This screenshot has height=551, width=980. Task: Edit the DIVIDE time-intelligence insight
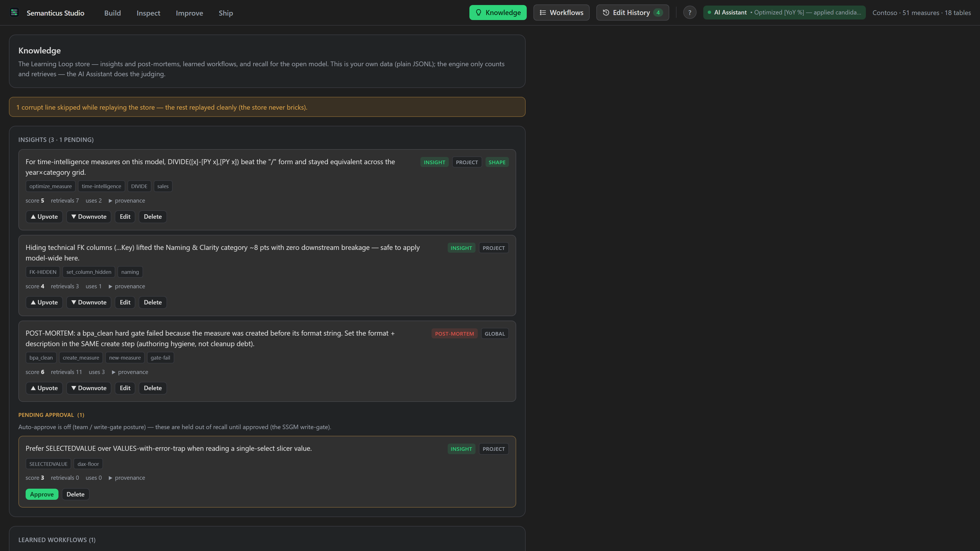pyautogui.click(x=125, y=217)
